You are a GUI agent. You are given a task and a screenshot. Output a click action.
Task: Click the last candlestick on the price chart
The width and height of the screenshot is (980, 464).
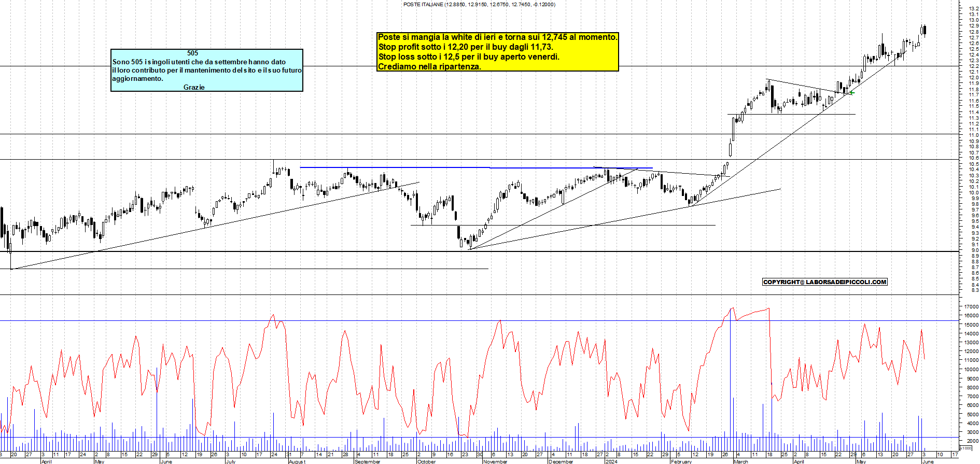(x=925, y=31)
